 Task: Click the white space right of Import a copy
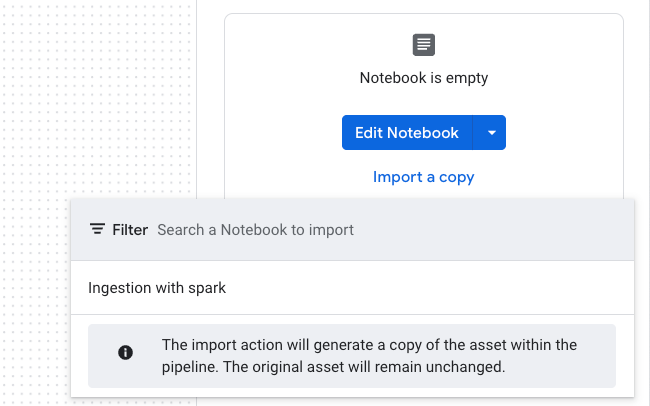[550, 177]
